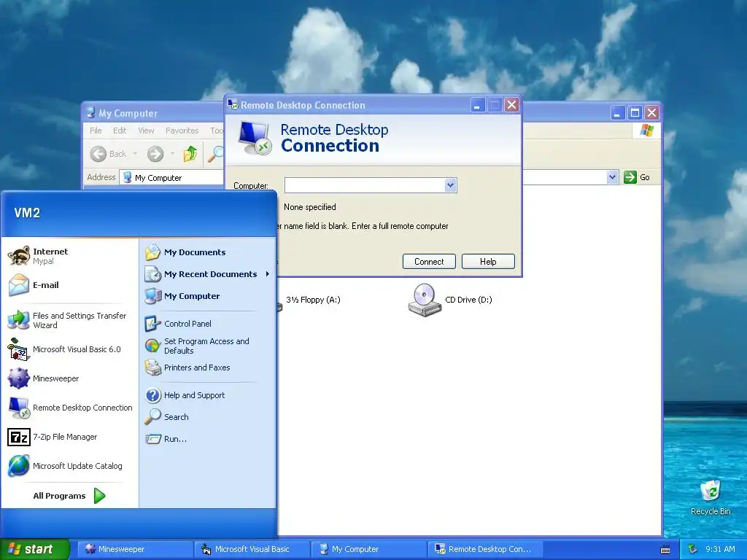
Task: Launch Microsoft Visual Basic 6.0 icon
Action: (x=19, y=349)
